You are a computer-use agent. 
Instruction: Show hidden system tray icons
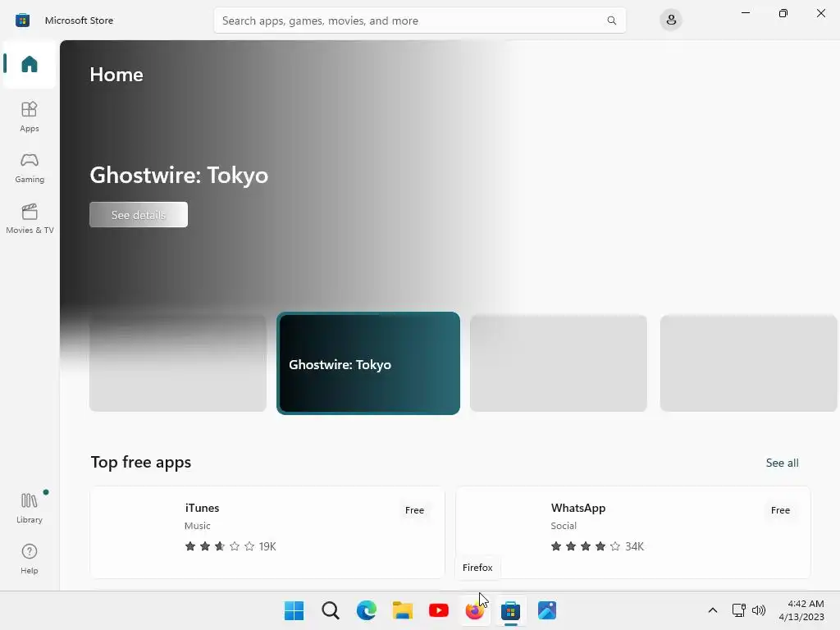tap(713, 610)
